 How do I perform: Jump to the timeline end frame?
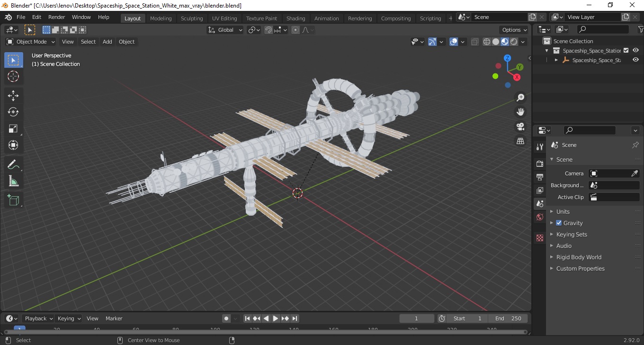295,318
